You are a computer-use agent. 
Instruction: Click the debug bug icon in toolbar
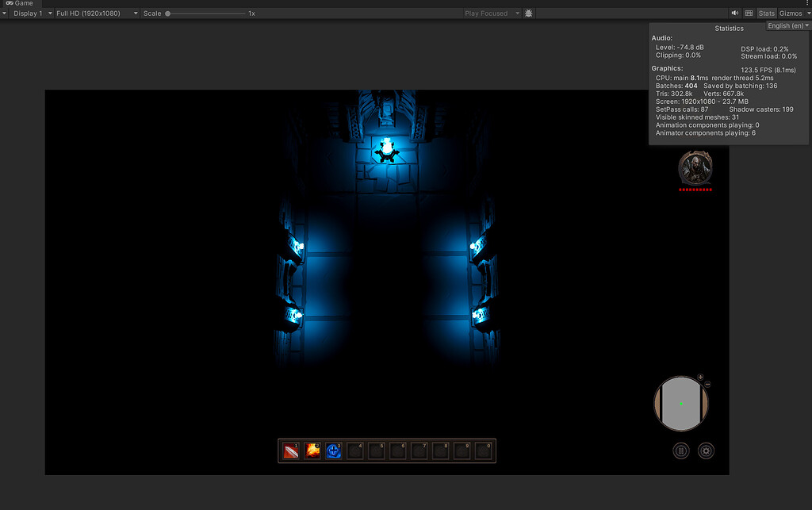(x=528, y=13)
